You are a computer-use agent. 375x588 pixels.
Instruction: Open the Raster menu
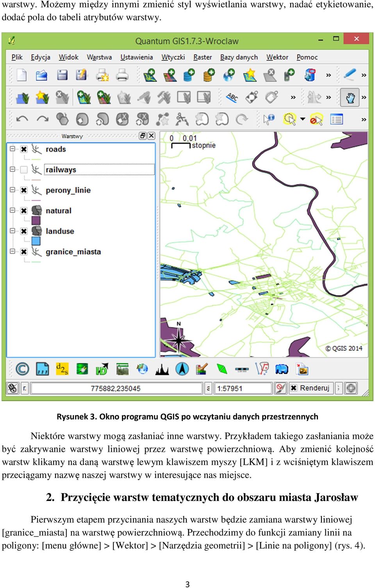tap(202, 57)
